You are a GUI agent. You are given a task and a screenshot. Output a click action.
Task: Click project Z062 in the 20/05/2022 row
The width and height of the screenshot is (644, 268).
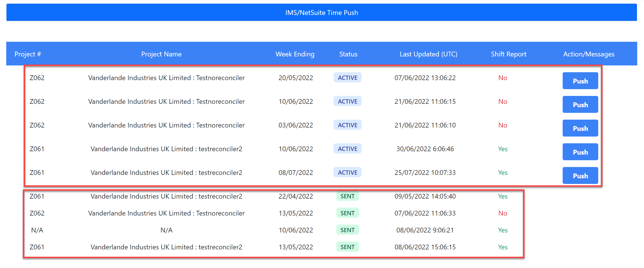37,78
